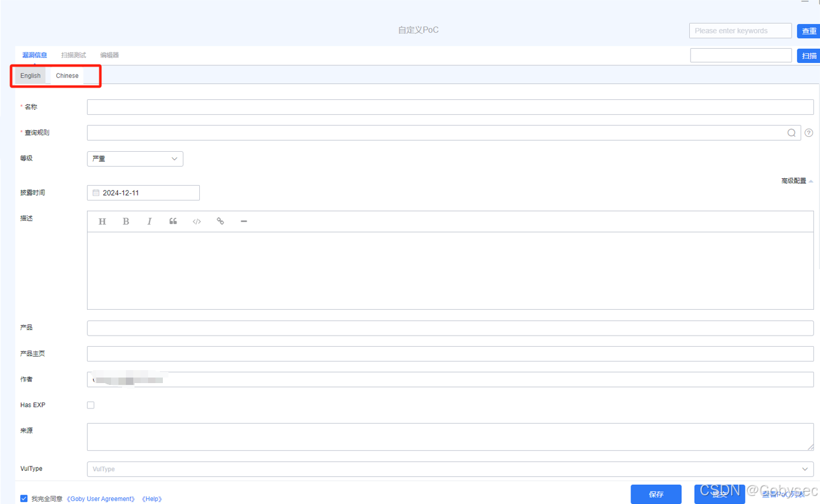Focus the 产品 product input field
Image resolution: width=820 pixels, height=504 pixels.
[450, 328]
